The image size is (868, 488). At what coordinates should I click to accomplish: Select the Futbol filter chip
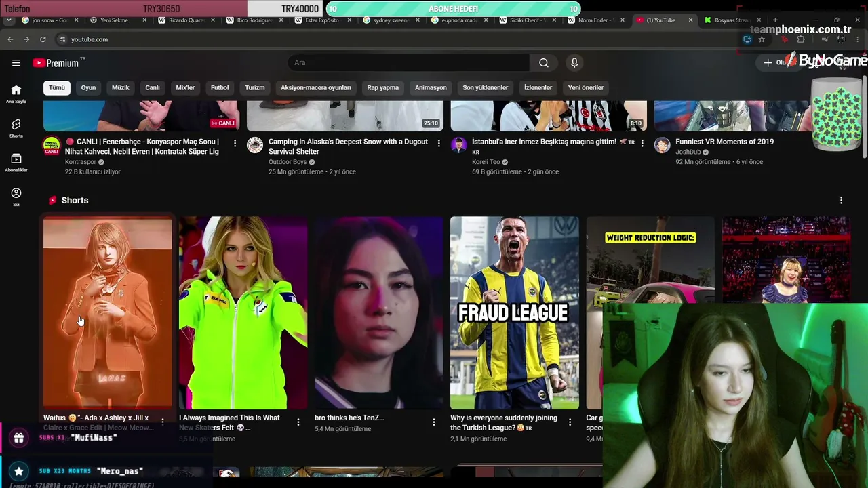click(220, 87)
